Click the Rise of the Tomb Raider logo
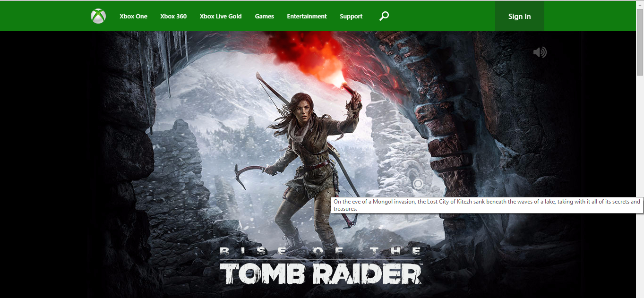This screenshot has width=644, height=298. [321, 267]
